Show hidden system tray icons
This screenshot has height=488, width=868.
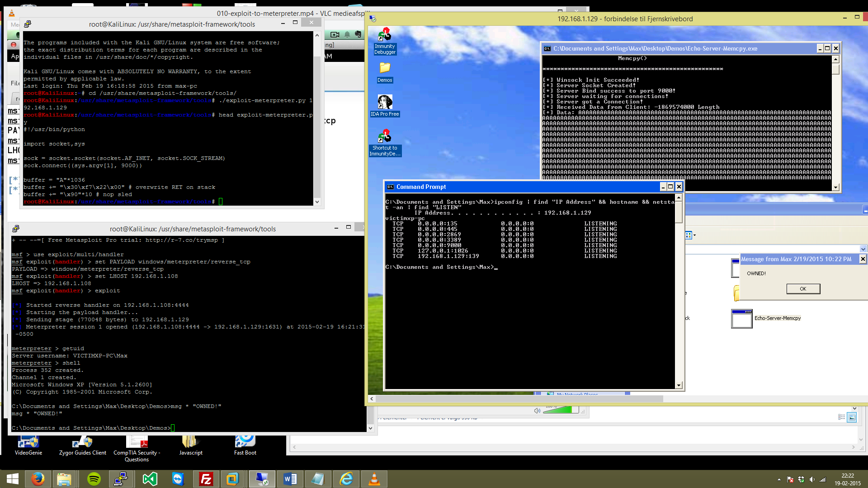(x=779, y=479)
